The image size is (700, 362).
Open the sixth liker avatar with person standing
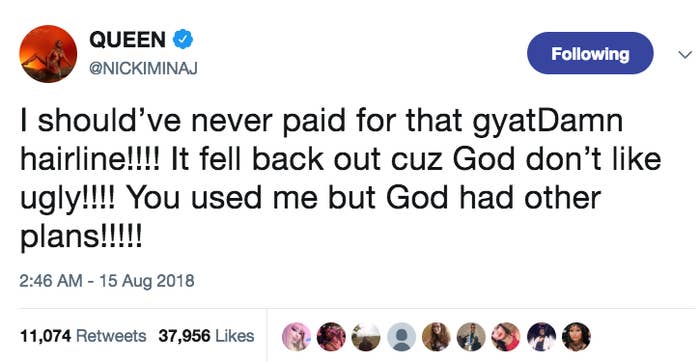(x=471, y=337)
